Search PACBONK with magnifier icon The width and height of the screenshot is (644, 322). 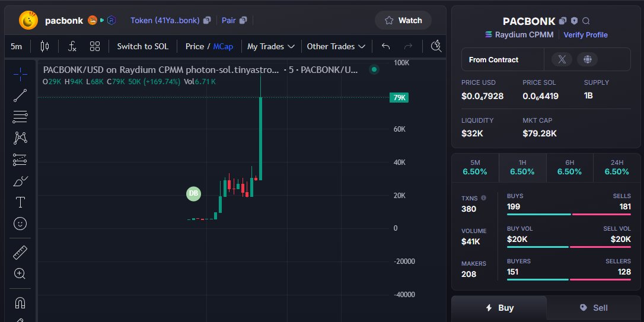tap(586, 21)
